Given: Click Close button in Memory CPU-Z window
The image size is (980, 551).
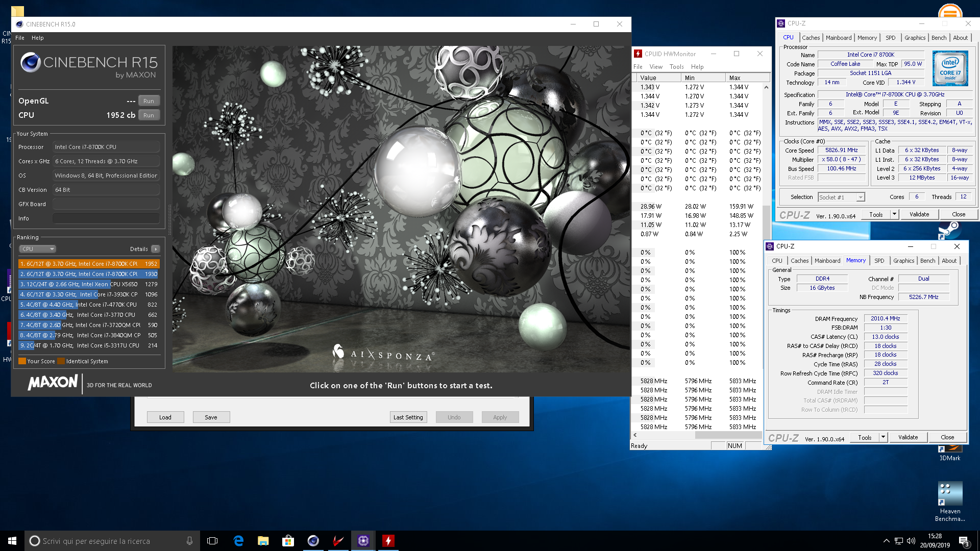Looking at the screenshot, I should pyautogui.click(x=947, y=437).
